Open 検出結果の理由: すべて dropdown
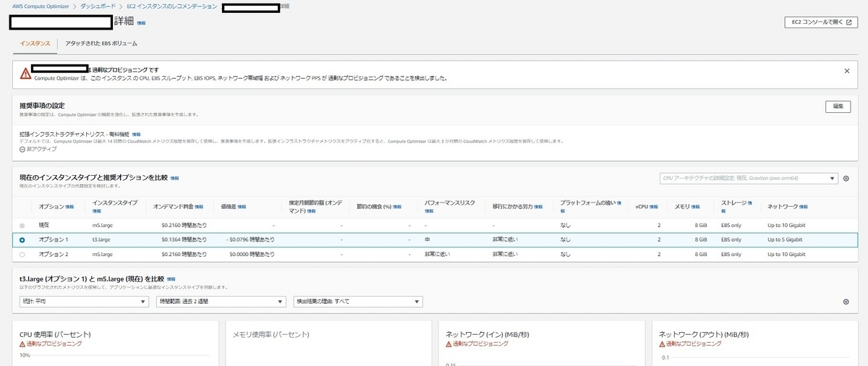The image size is (868, 366). pos(358,302)
